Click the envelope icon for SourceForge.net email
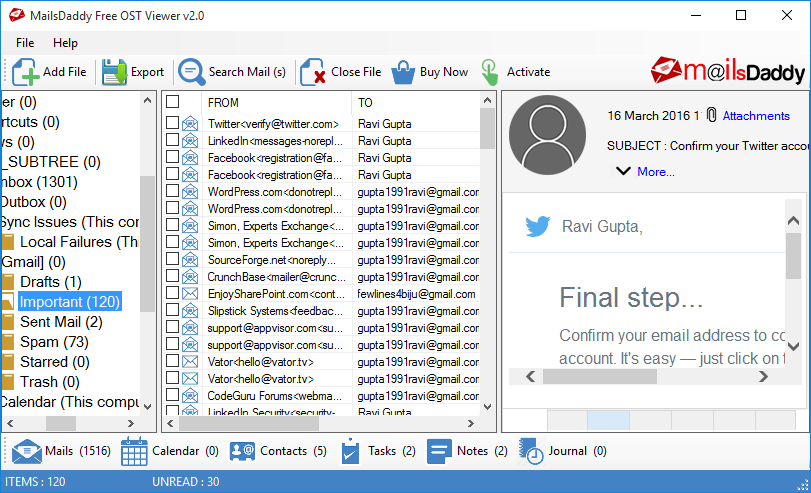The height and width of the screenshot is (493, 811). click(190, 260)
